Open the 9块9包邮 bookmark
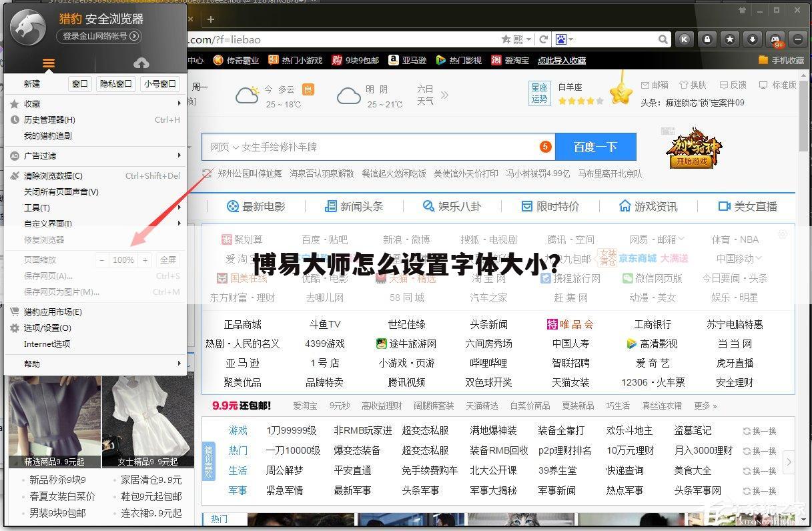 tap(356, 60)
